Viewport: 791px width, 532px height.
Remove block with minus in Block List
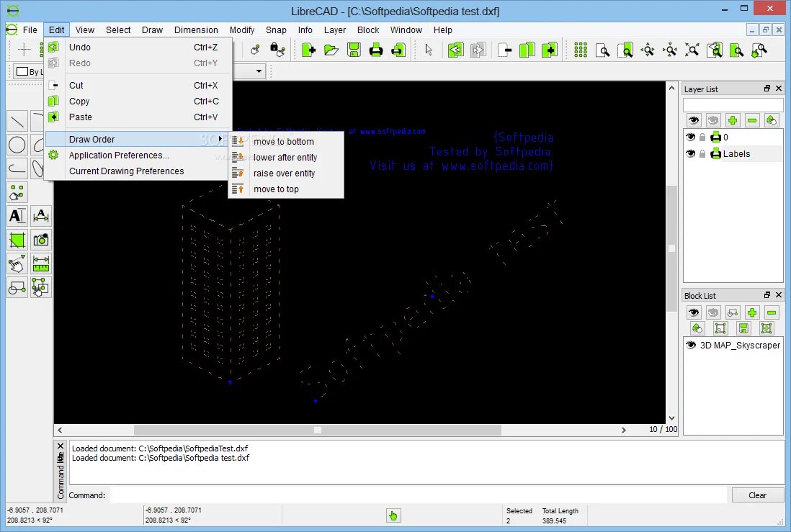[x=772, y=312]
